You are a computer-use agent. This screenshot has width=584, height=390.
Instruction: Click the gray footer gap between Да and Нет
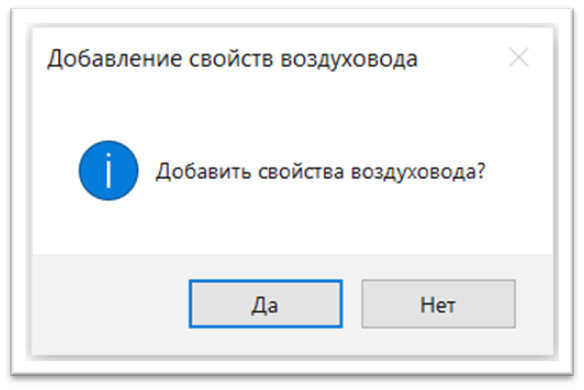point(352,304)
